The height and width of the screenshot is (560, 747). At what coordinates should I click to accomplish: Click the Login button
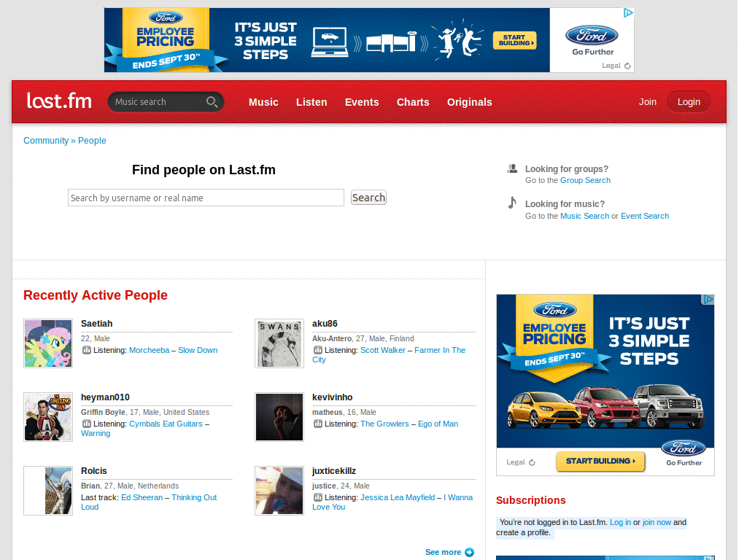tap(689, 102)
